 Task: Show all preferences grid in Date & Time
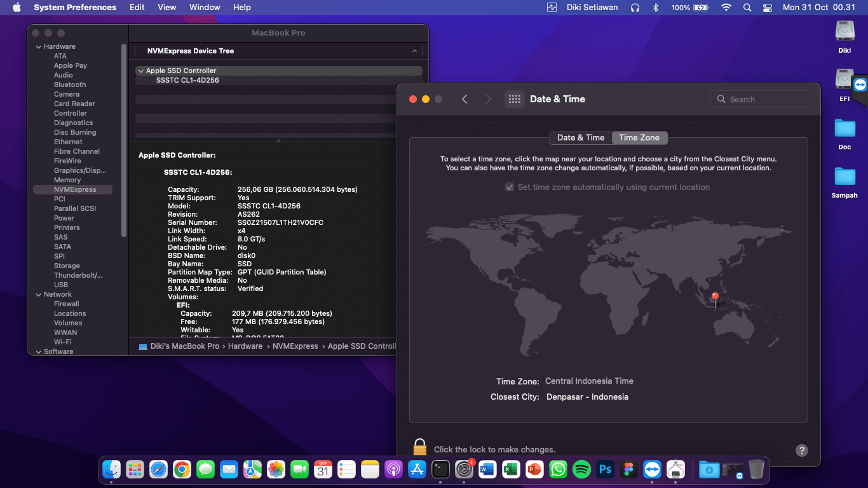(x=515, y=99)
